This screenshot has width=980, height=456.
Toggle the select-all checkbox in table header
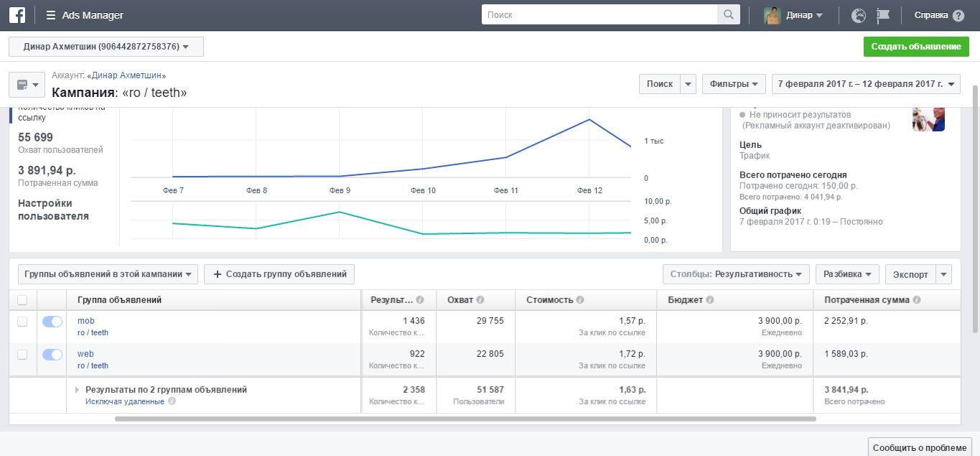(x=22, y=300)
